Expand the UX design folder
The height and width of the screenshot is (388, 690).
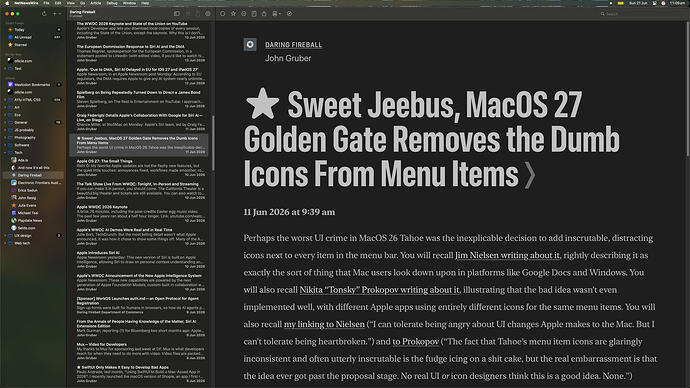tap(5, 236)
